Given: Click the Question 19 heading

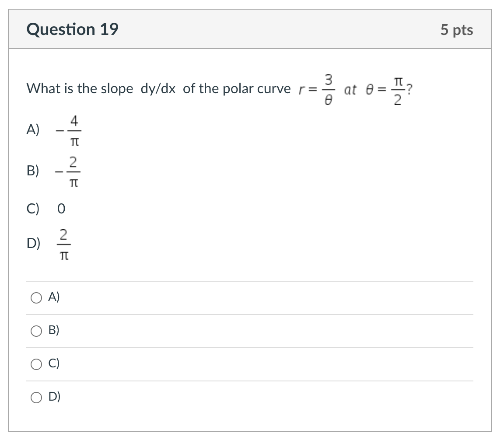Looking at the screenshot, I should [x=72, y=29].
